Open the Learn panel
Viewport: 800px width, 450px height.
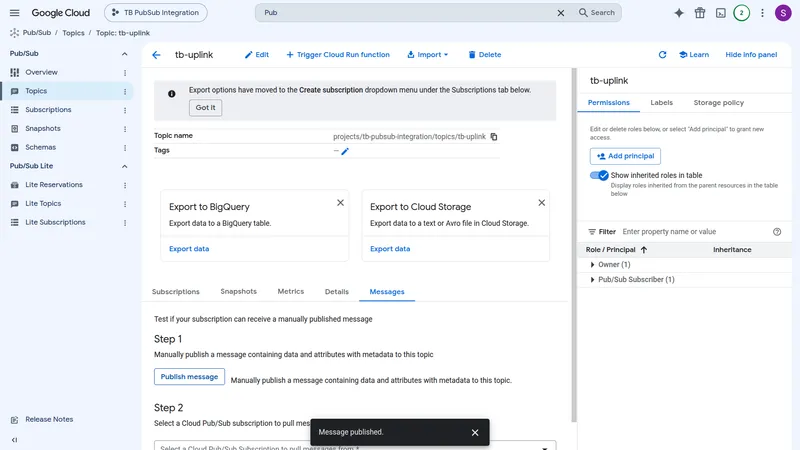click(x=693, y=55)
